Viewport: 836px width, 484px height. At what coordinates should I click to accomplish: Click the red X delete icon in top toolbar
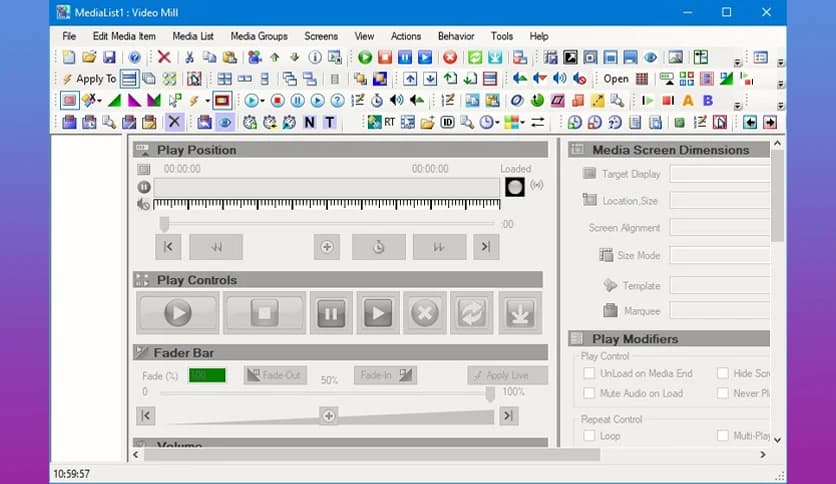(164, 57)
